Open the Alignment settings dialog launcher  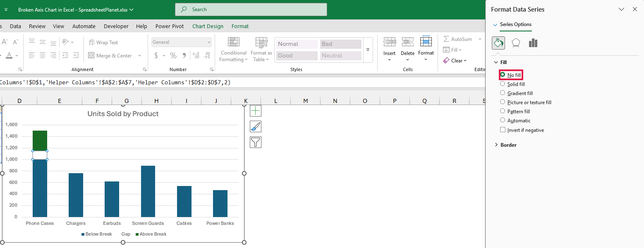pos(145,69)
